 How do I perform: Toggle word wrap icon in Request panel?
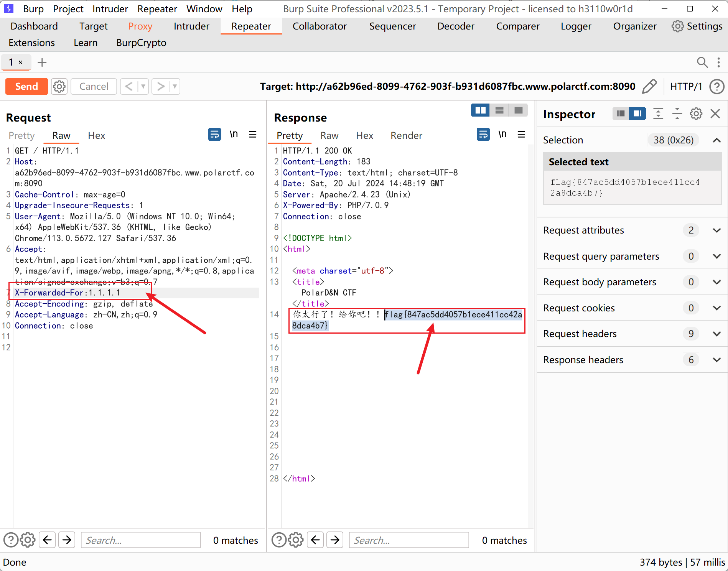coord(214,135)
